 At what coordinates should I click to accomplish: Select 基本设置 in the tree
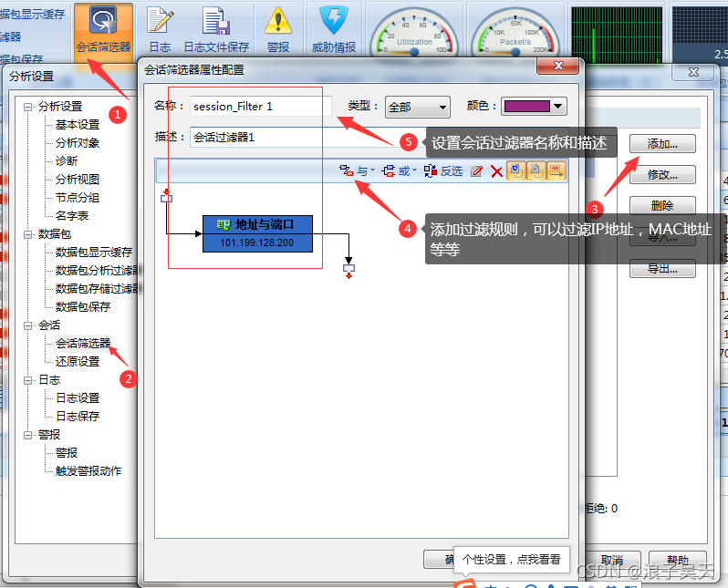(x=78, y=125)
